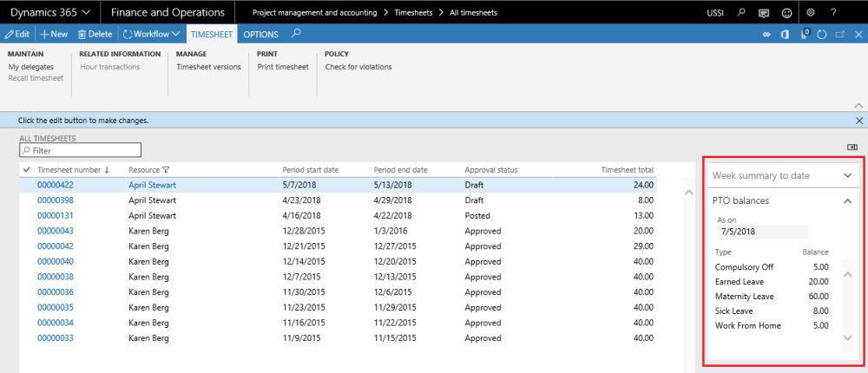The width and height of the screenshot is (868, 373).
Task: Click the search magnifier in top navigation bar
Action: coord(740,13)
